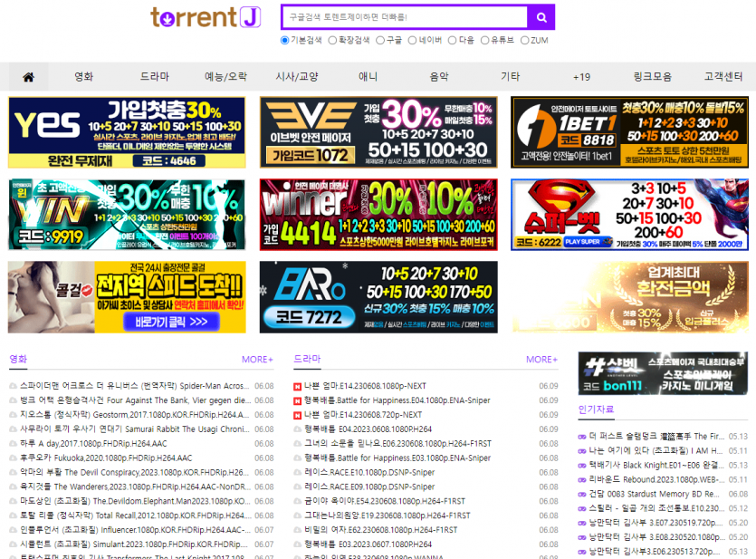Screen dimensions: 756x559
Task: Open the 예능/오락 menu
Action: click(x=225, y=77)
